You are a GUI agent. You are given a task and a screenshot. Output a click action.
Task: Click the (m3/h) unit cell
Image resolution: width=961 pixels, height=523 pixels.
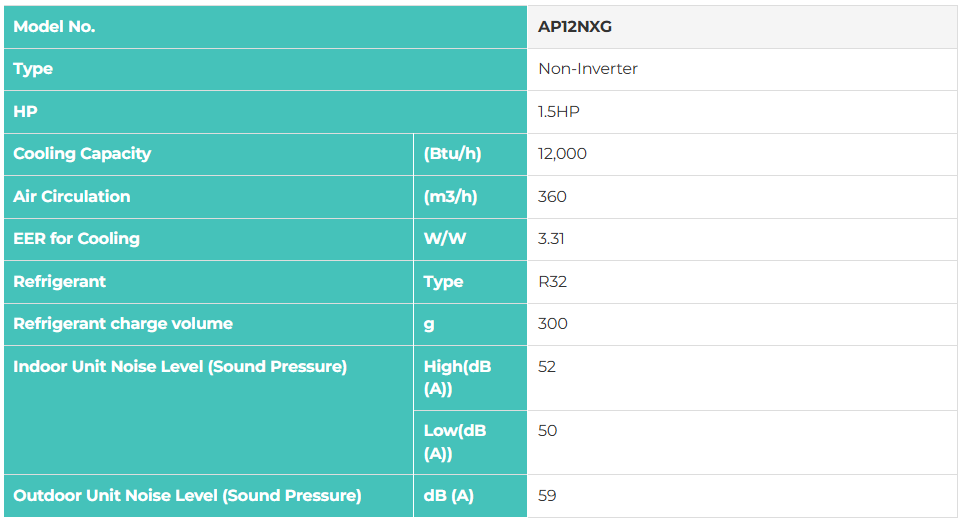(x=451, y=197)
